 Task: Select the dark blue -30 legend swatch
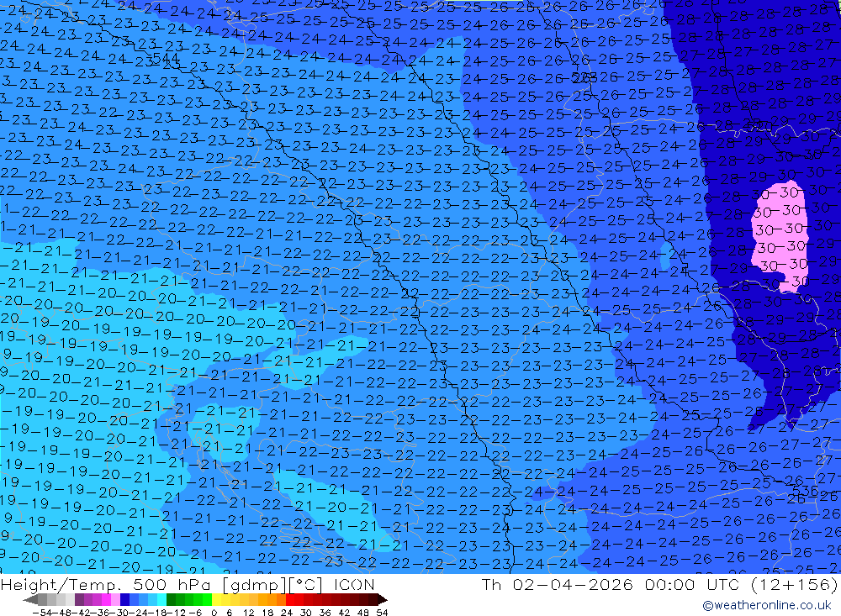click(x=124, y=599)
